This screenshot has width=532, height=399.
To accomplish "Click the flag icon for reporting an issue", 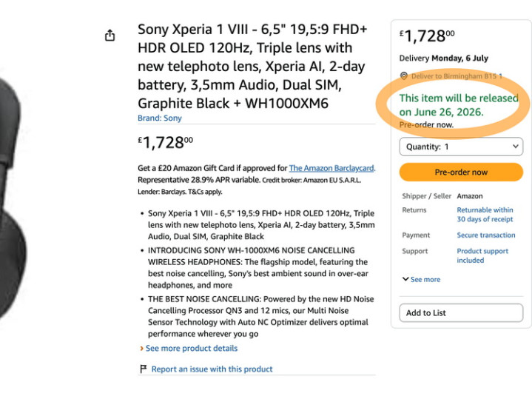I will [144, 369].
